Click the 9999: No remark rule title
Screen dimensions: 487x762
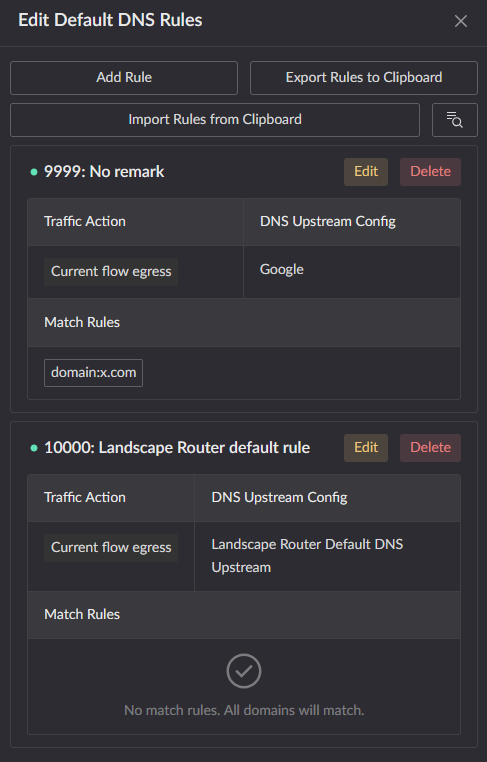click(104, 172)
